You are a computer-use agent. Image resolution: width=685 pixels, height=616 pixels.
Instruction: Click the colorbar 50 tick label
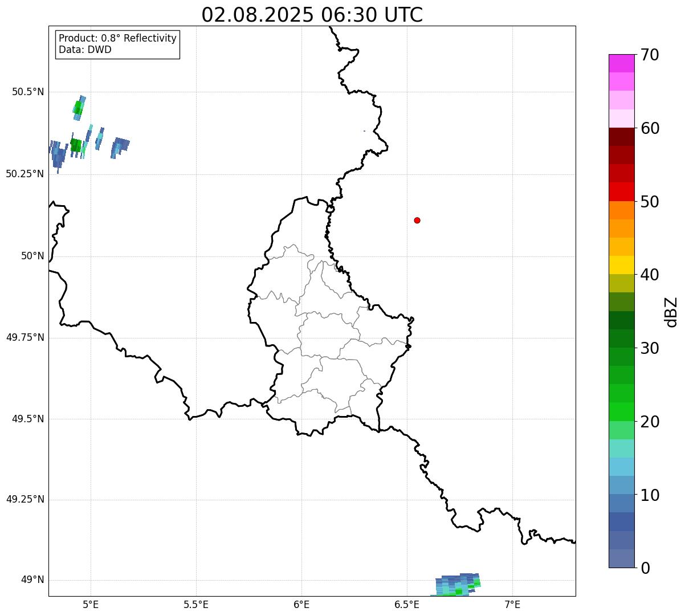(x=650, y=202)
